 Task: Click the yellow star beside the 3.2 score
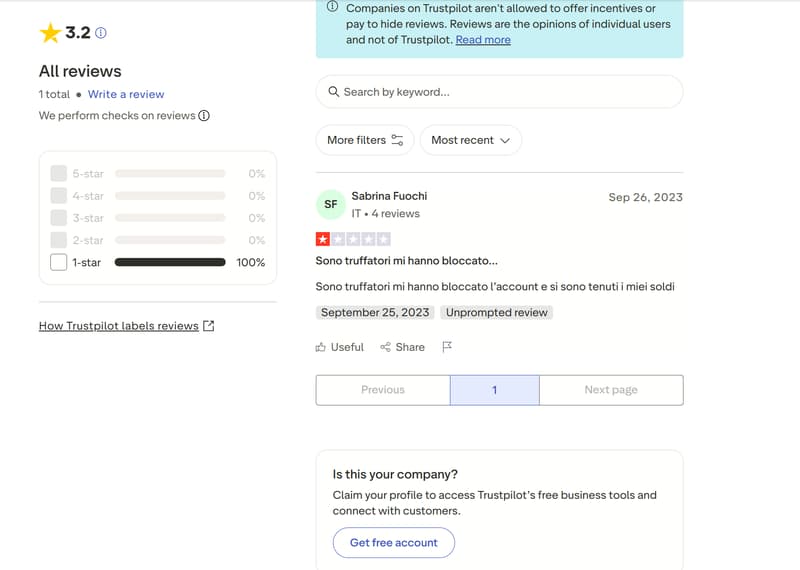click(x=50, y=33)
